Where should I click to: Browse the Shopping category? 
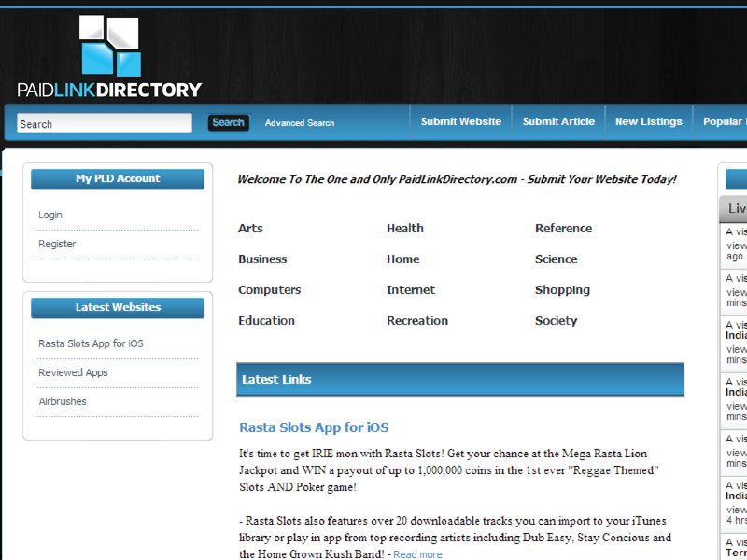[562, 290]
